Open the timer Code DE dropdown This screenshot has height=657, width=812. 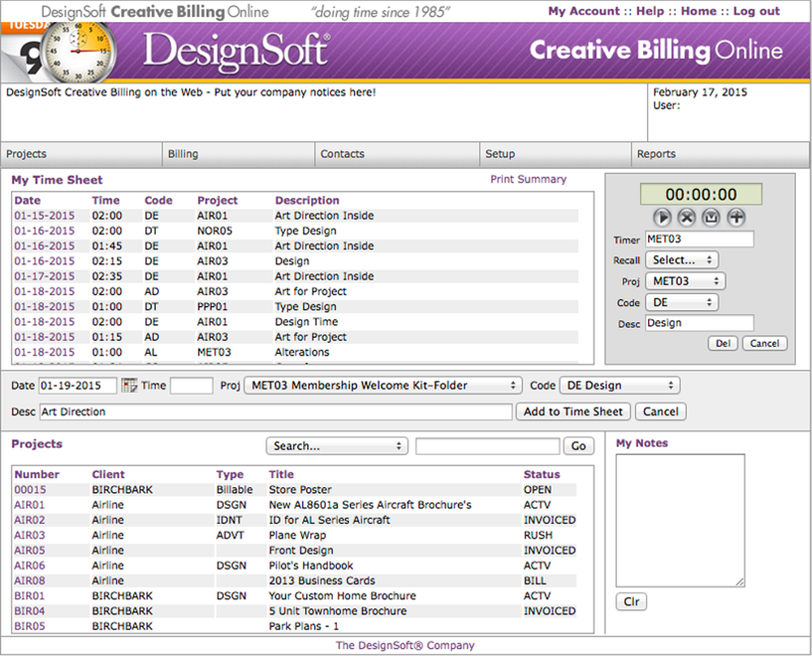[681, 302]
